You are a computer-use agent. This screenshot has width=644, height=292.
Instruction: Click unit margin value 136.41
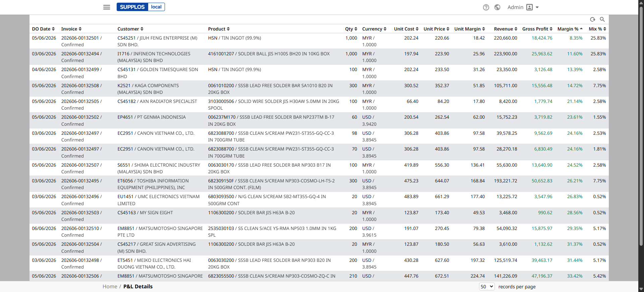pos(477,165)
